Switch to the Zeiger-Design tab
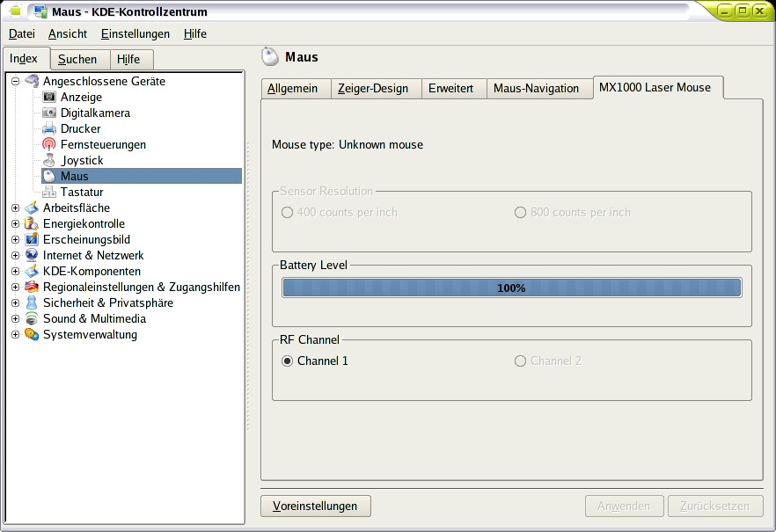The width and height of the screenshot is (776, 532). point(377,89)
